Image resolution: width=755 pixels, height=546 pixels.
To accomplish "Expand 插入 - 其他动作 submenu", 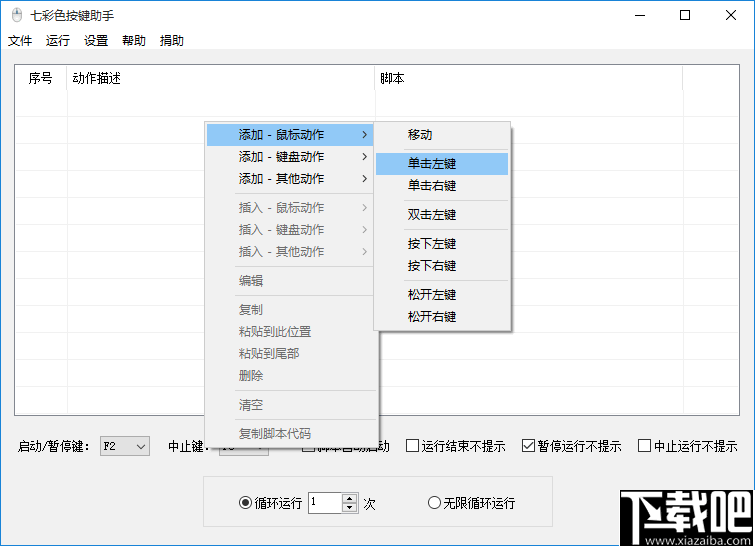I will [290, 251].
